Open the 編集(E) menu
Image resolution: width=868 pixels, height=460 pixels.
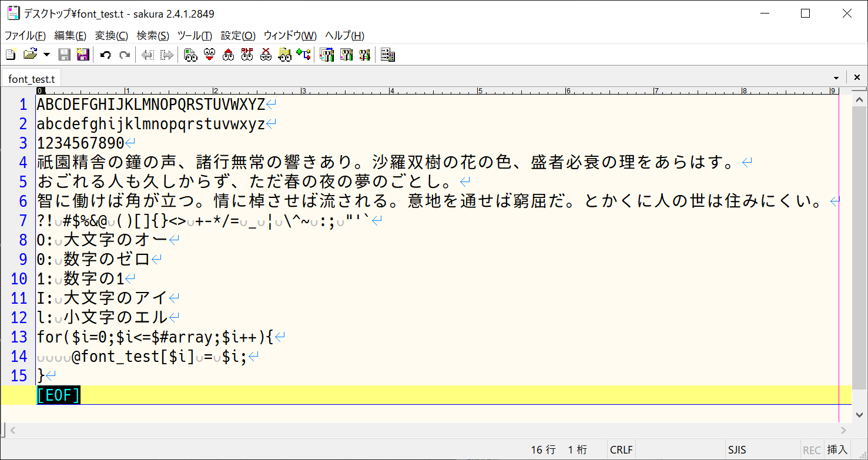71,35
